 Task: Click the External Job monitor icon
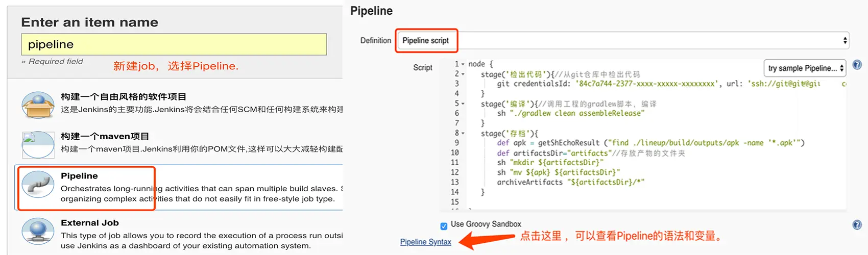[38, 232]
